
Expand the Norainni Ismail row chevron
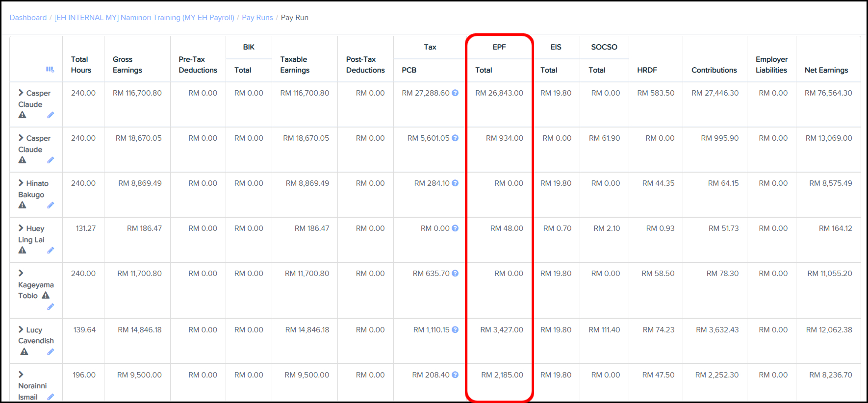pos(21,375)
